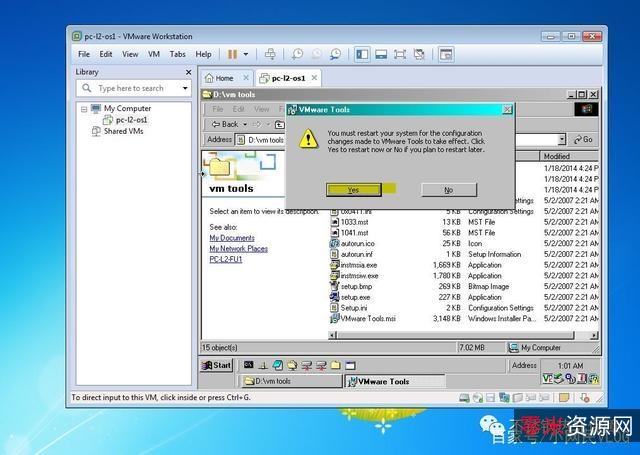Click the Send Ctrl+Alt+Del toolbar icon
Viewport: 640px width, 455px height.
(x=270, y=54)
